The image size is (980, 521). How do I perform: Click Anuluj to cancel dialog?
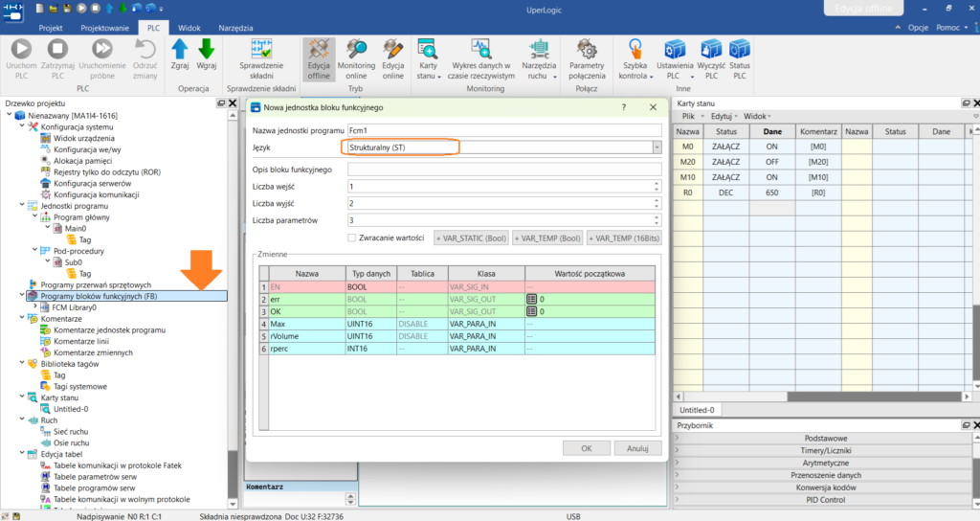point(637,448)
